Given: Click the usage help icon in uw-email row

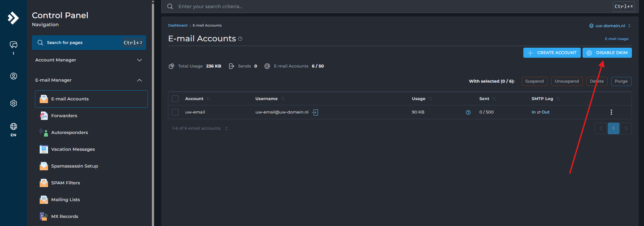Looking at the screenshot, I should coord(468,112).
